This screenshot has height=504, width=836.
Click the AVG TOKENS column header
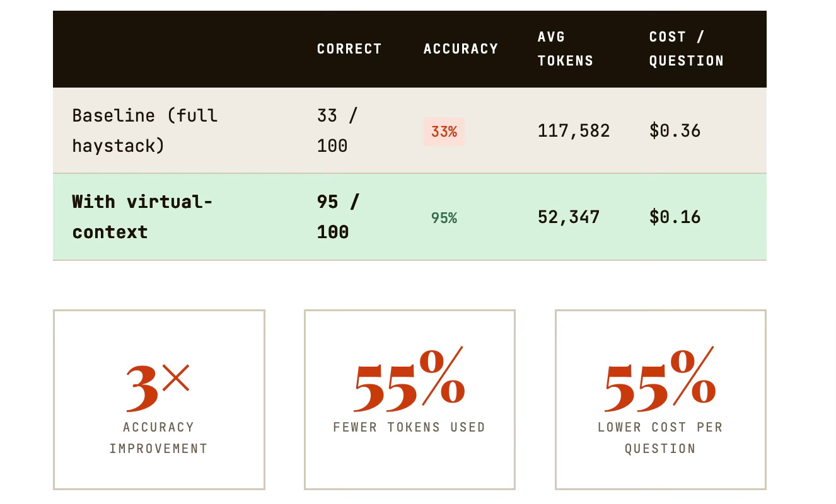click(x=566, y=49)
